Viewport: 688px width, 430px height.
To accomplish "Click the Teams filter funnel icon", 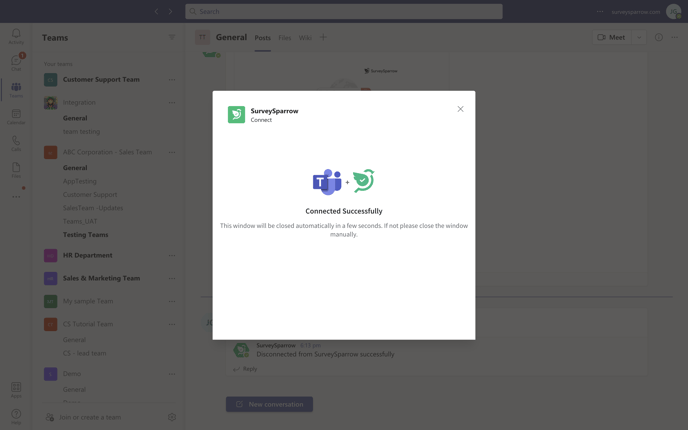I will click(172, 37).
